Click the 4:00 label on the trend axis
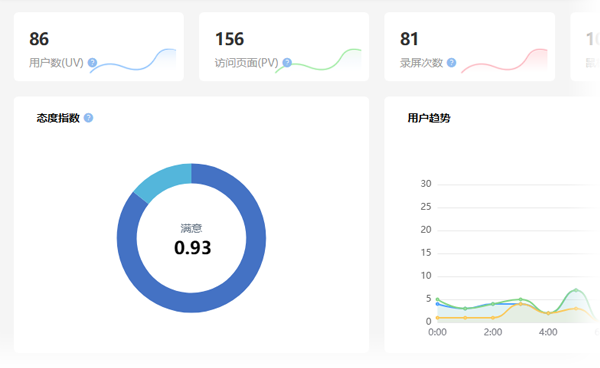600x368 pixels. pyautogui.click(x=548, y=332)
